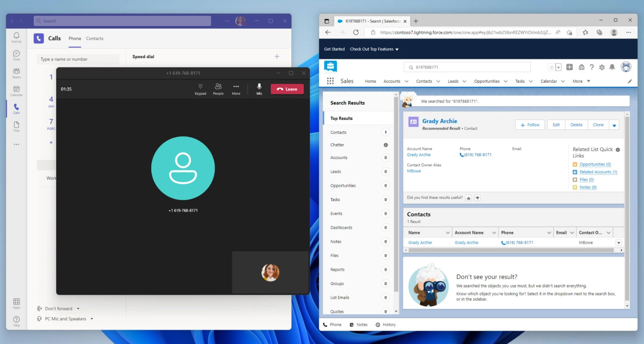The height and width of the screenshot is (344, 644).
Task: Open favorites list dropdown arrow
Action: tap(558, 67)
